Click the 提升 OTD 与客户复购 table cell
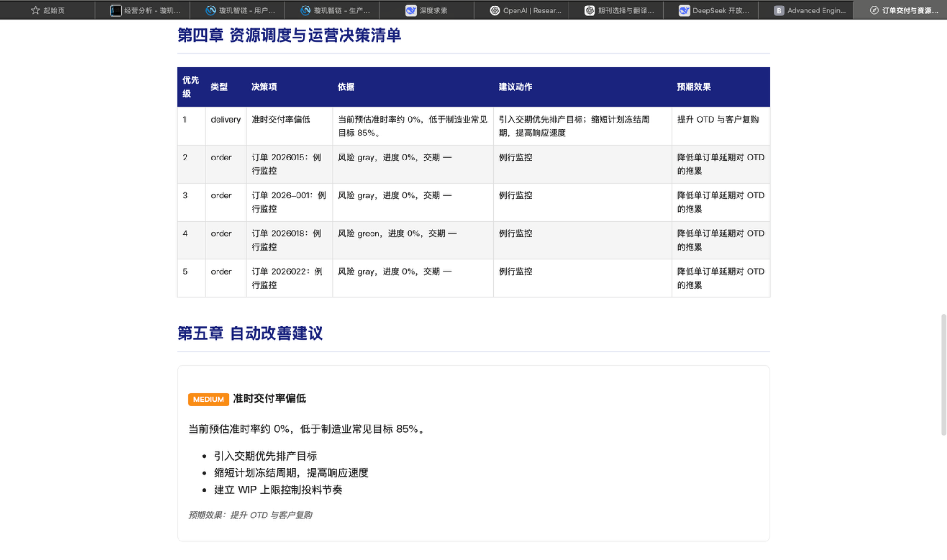The image size is (947, 560). pos(721,126)
